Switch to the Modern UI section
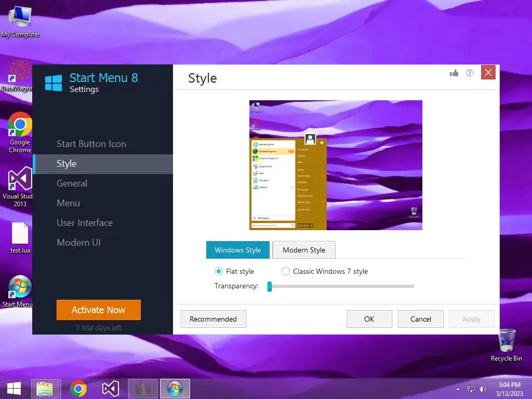Image resolution: width=532 pixels, height=399 pixels. (x=79, y=243)
